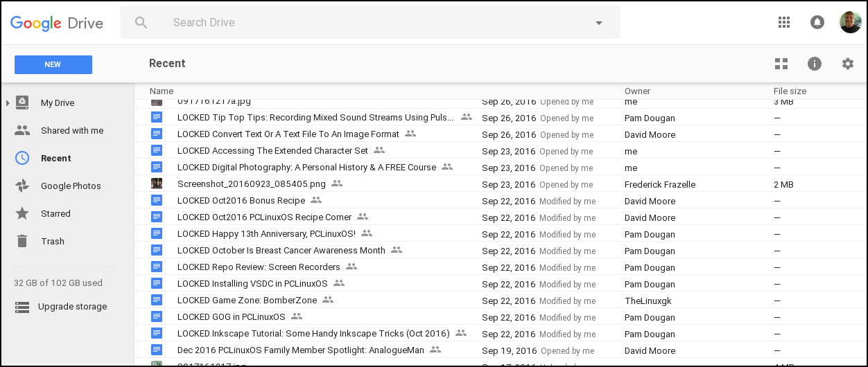Screen dimensions: 868x367
Task: Select 'LOCKED October Is Breast Cancer Awareness Month'
Action: [x=281, y=251]
